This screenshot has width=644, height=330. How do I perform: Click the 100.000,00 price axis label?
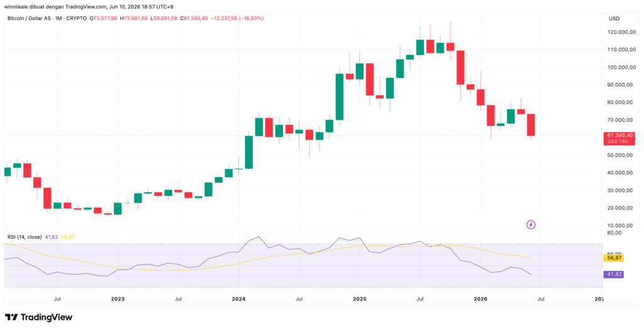tap(621, 67)
